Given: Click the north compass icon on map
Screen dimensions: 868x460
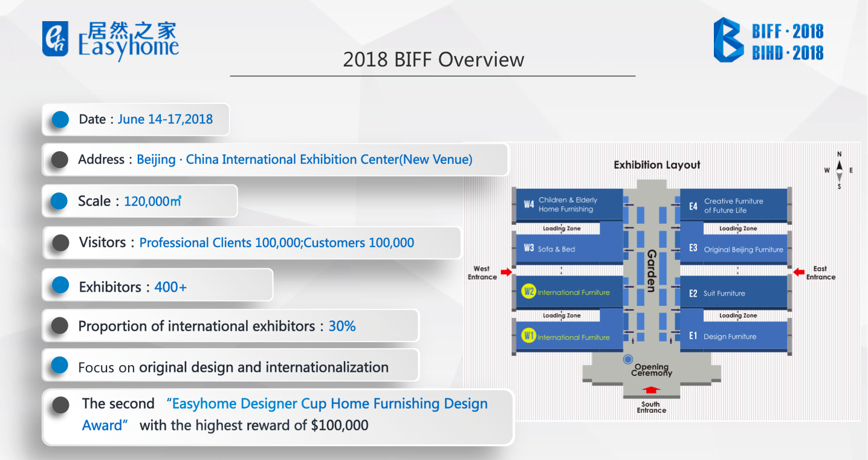Looking at the screenshot, I should coord(839,169).
